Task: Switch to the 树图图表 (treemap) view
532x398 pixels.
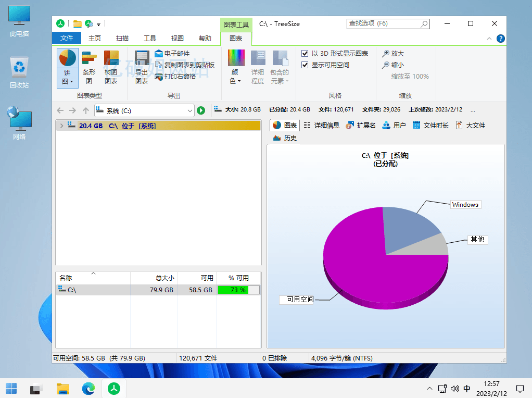Action: pyautogui.click(x=110, y=67)
